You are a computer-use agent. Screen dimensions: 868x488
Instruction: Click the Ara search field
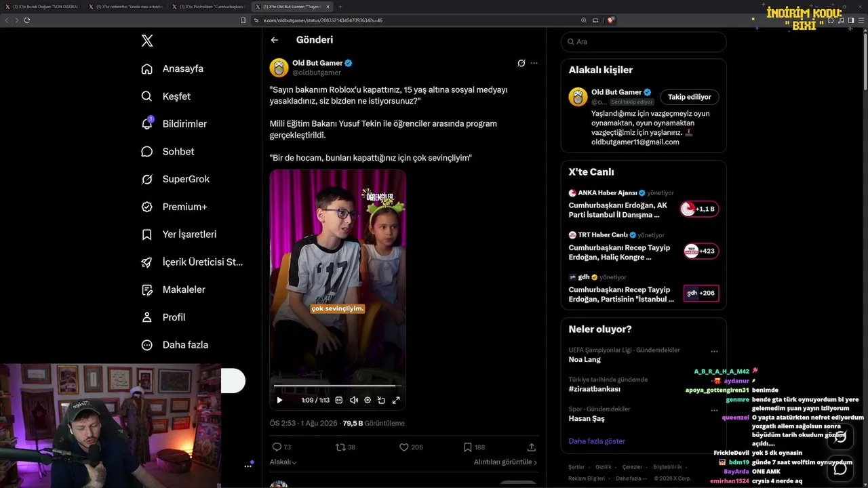pos(644,41)
